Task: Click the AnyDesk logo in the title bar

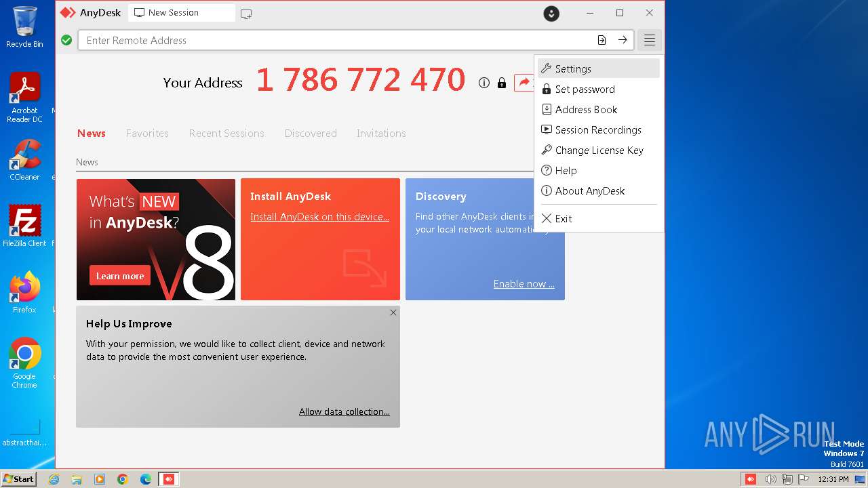Action: point(68,13)
